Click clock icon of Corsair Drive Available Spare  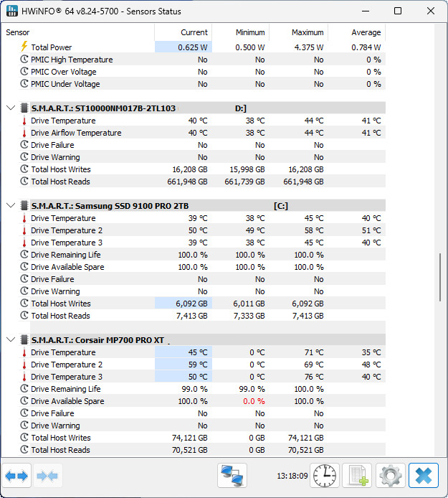24,401
